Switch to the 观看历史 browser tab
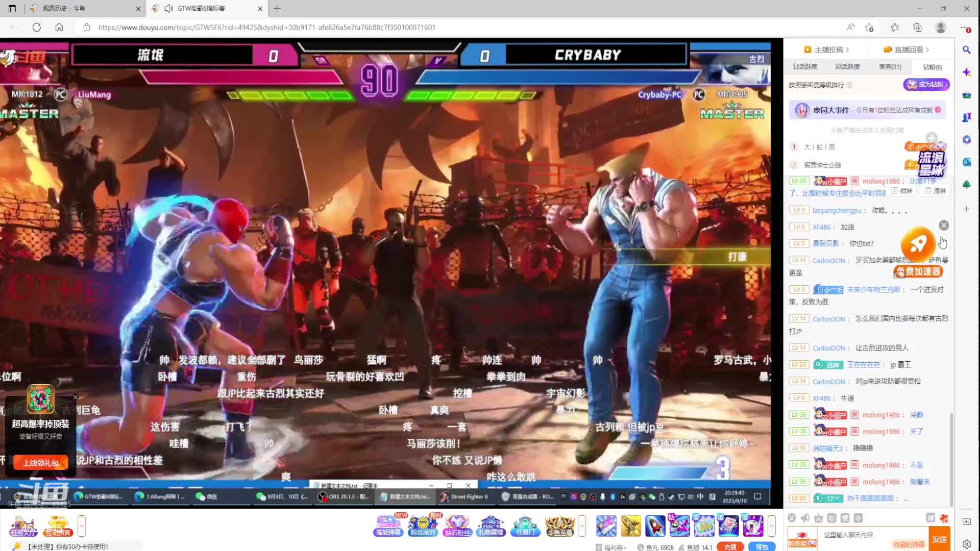This screenshot has width=980, height=551. pyautogui.click(x=84, y=9)
